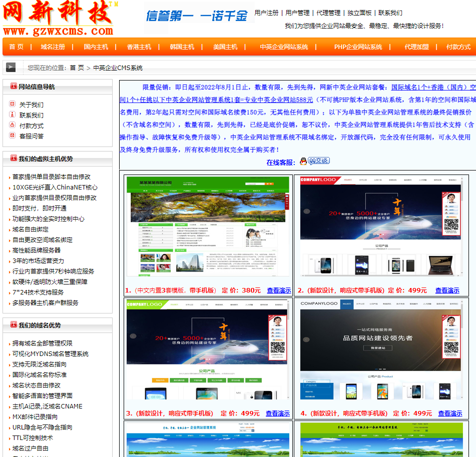This screenshot has width=476, height=457.
Task: Click the 独立面板 top link
Action: pos(359,13)
